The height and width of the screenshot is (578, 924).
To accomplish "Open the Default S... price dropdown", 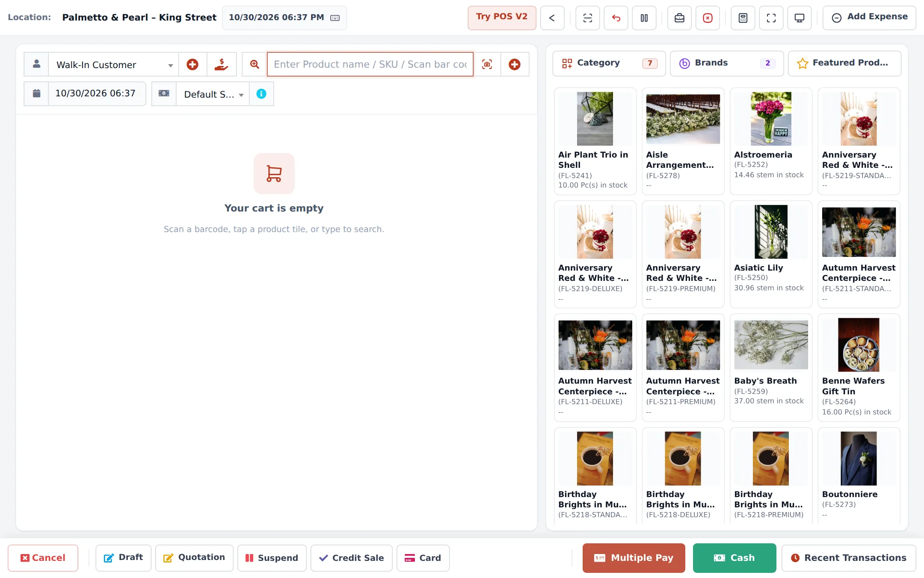I will pyautogui.click(x=213, y=94).
